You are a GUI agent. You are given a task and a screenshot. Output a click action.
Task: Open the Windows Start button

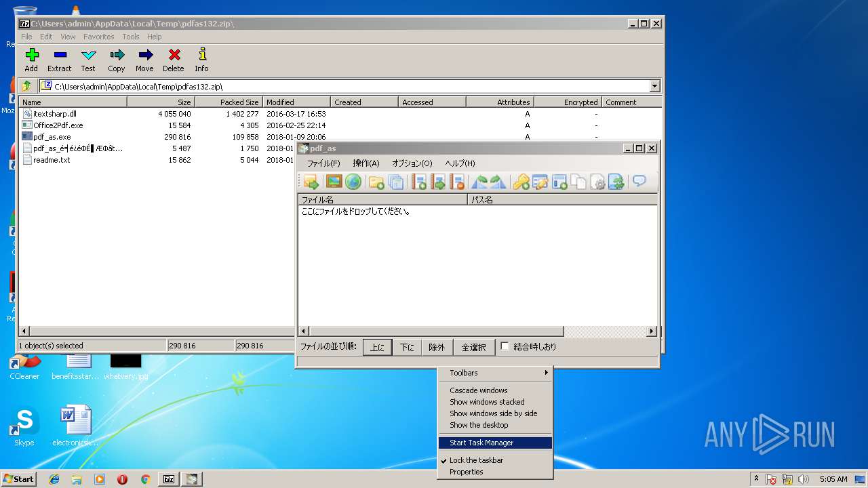click(x=18, y=479)
